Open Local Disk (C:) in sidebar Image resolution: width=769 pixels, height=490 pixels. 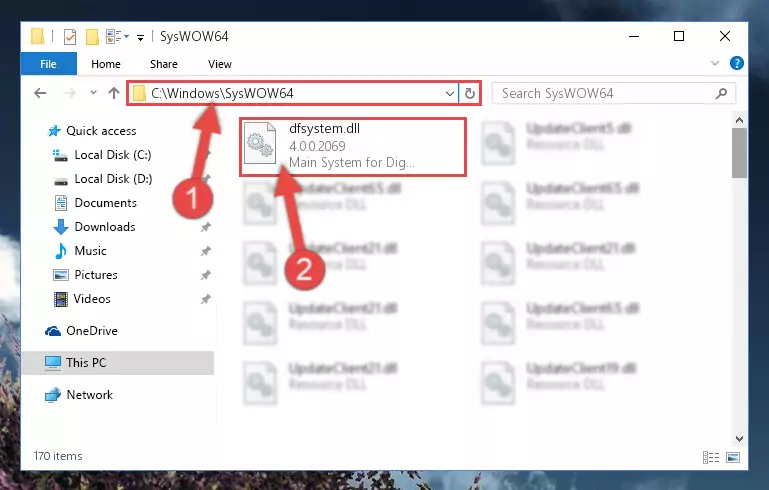point(113,155)
